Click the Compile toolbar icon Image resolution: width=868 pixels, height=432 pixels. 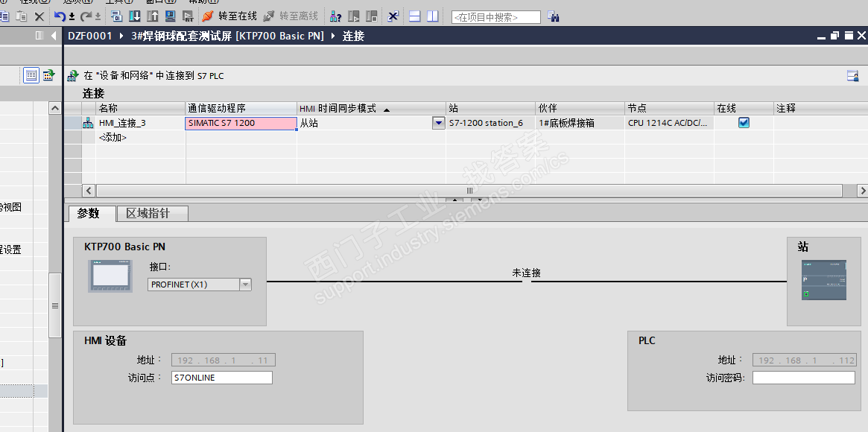click(116, 16)
